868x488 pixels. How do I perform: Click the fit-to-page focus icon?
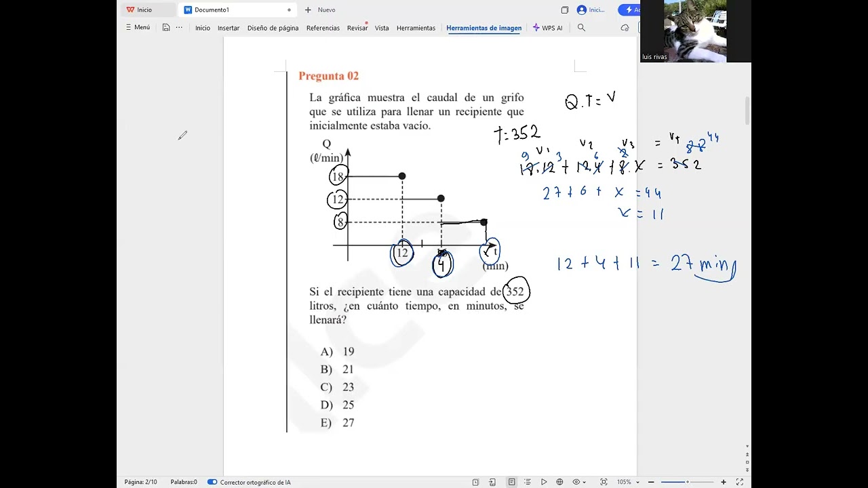click(604, 482)
